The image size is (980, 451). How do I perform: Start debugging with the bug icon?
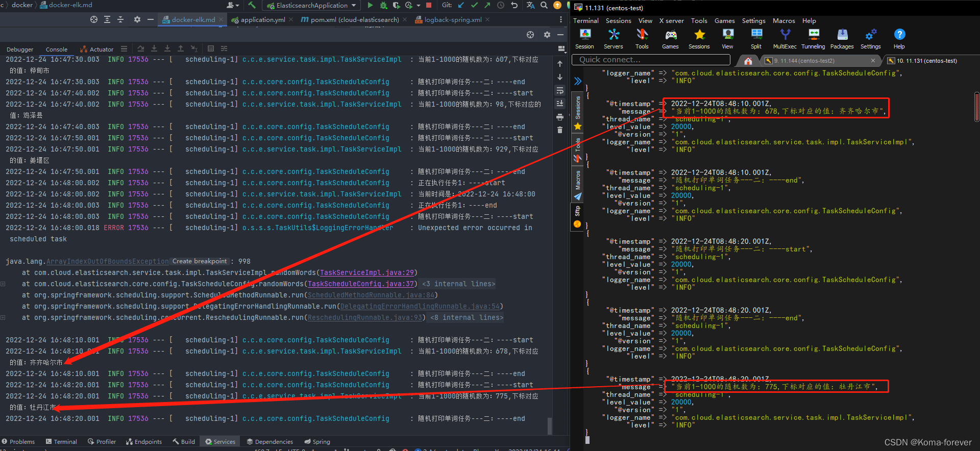pos(383,5)
